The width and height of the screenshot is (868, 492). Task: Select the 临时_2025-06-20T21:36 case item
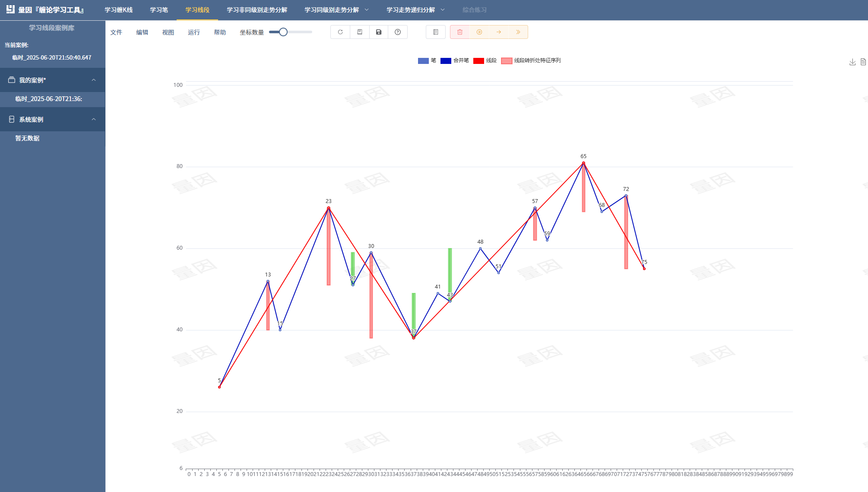49,99
